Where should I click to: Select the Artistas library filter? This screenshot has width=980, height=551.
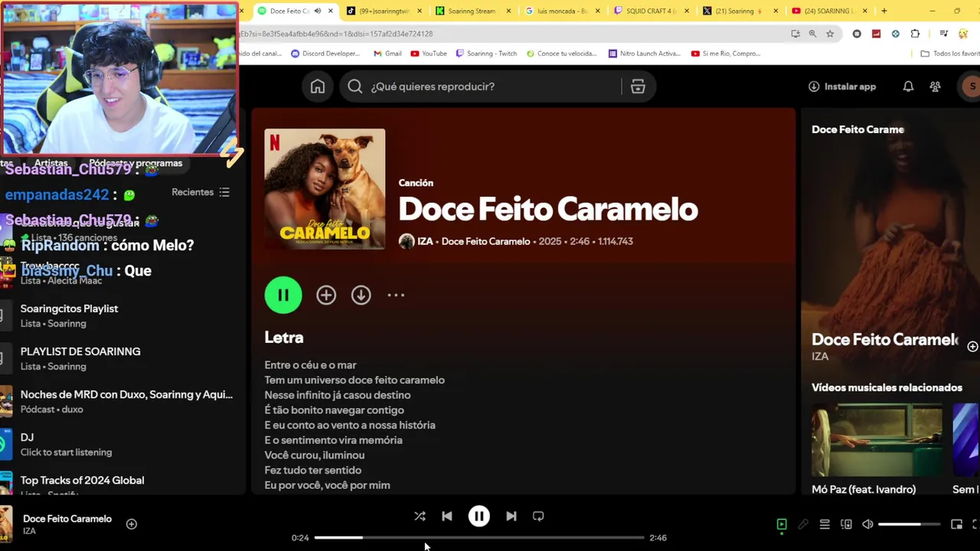pos(51,163)
